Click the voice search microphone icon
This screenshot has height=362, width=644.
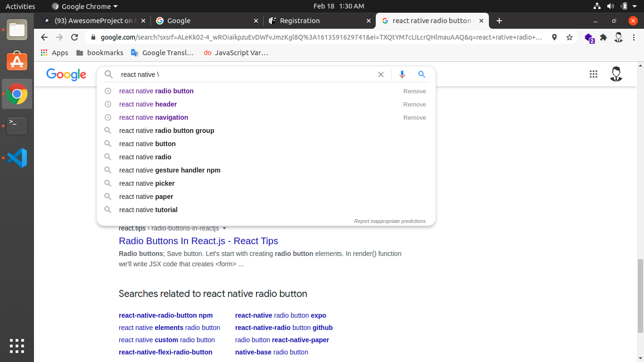point(402,74)
